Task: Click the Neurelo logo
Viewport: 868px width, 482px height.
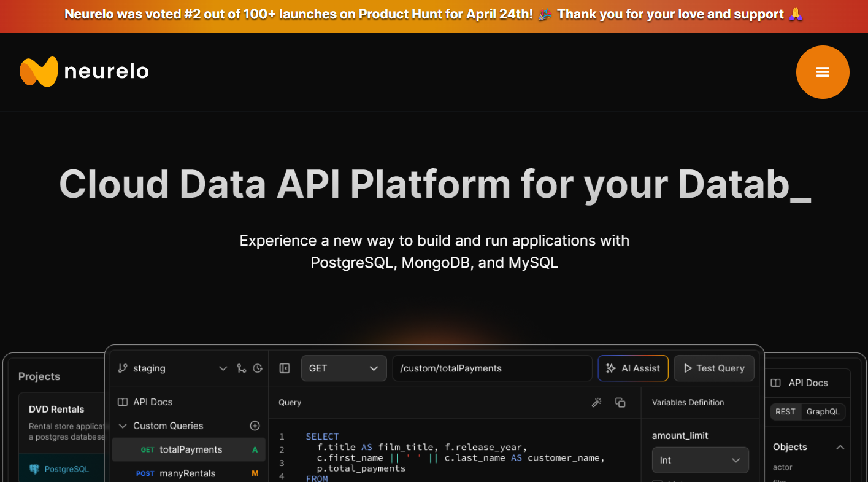Action: 84,72
